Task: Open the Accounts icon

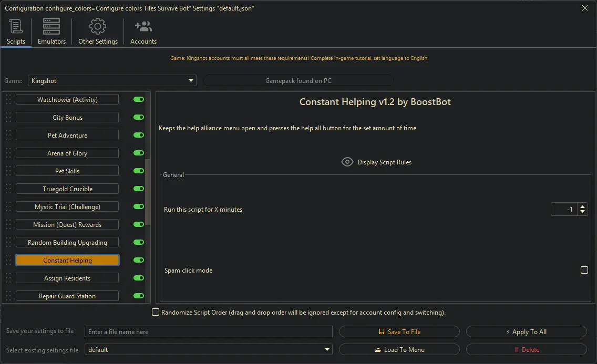Action: point(143,26)
